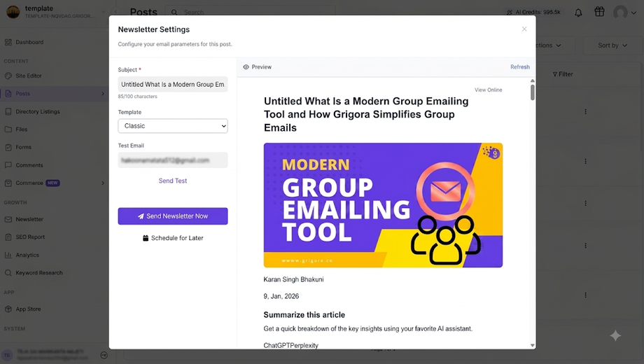The height and width of the screenshot is (364, 644).
Task: Open the gift box icon in header
Action: [x=599, y=12]
